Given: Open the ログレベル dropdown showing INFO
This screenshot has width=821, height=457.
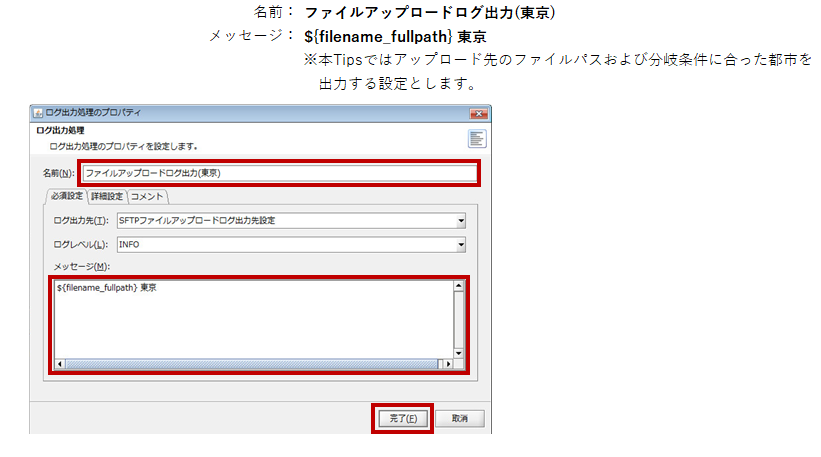Looking at the screenshot, I should pyautogui.click(x=460, y=244).
